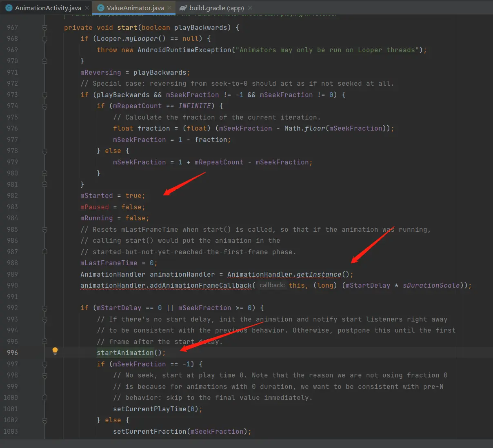The image size is (493, 448).
Task: Open the build.gradle (:app) tab
Action: [216, 8]
